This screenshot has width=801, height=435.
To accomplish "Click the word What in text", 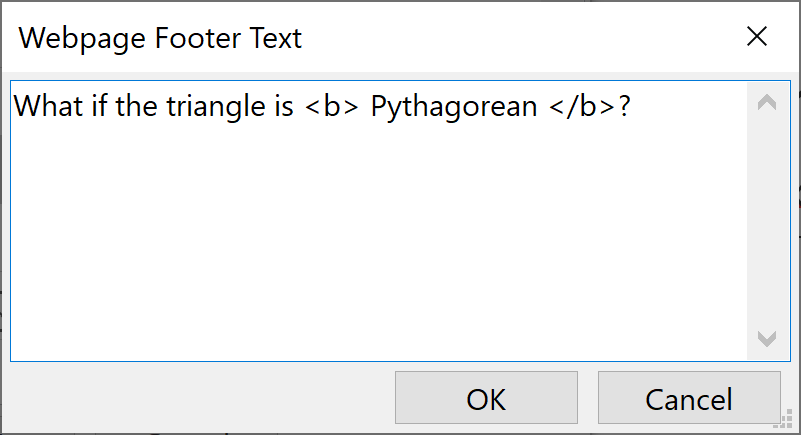I will pyautogui.click(x=45, y=107).
